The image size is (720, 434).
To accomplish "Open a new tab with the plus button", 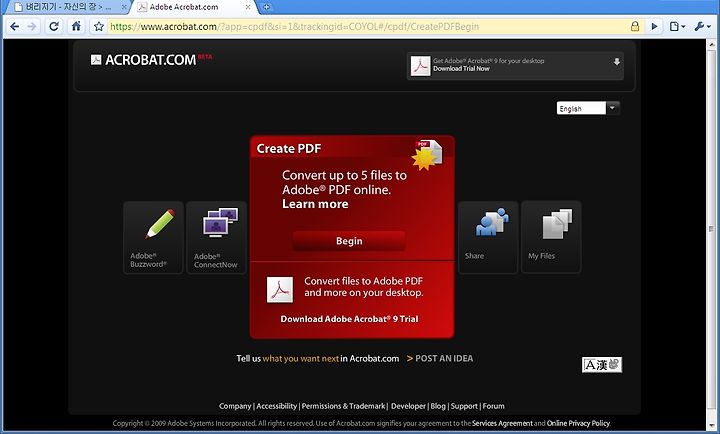I will (266, 7).
